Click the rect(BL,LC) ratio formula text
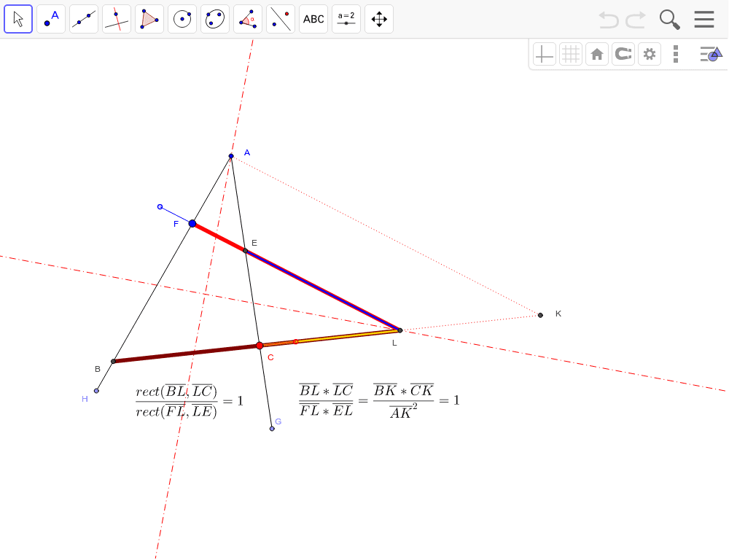 click(190, 401)
